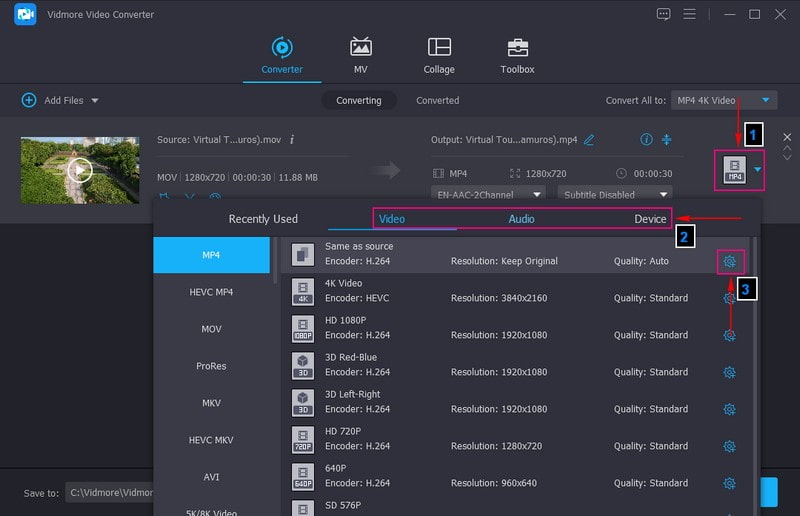Choose MOV in the format list

211,329
